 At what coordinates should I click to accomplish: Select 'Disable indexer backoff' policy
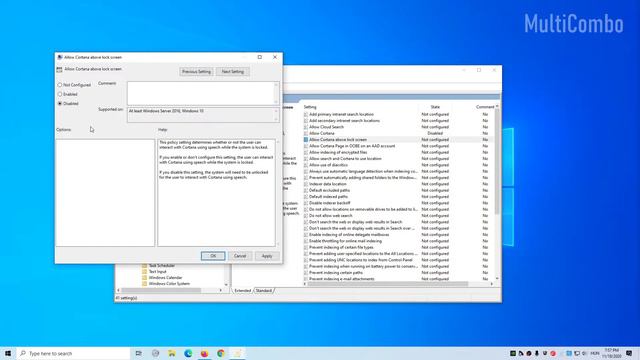click(x=329, y=203)
